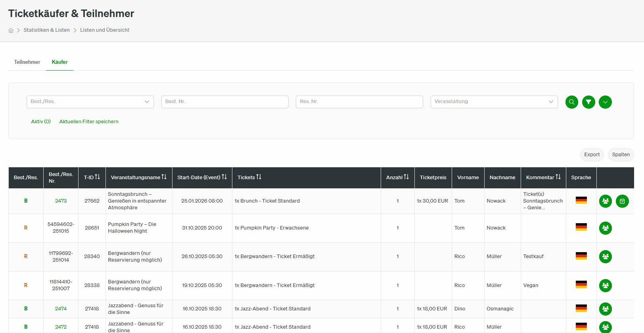This screenshot has width=644, height=333.
Task: Sort by T-ID column arrows
Action: click(x=97, y=177)
